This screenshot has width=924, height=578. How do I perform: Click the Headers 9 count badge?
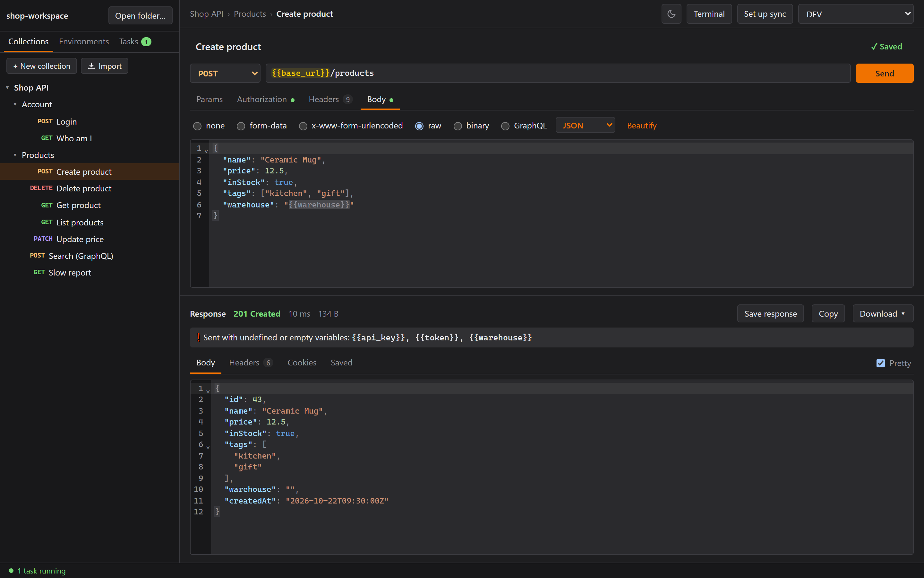click(347, 100)
